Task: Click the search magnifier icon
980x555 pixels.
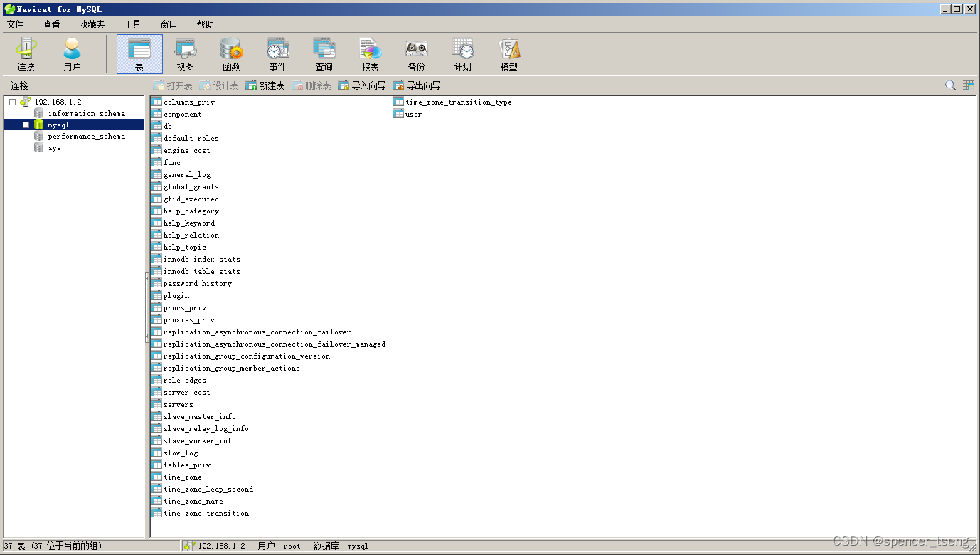Action: (950, 85)
